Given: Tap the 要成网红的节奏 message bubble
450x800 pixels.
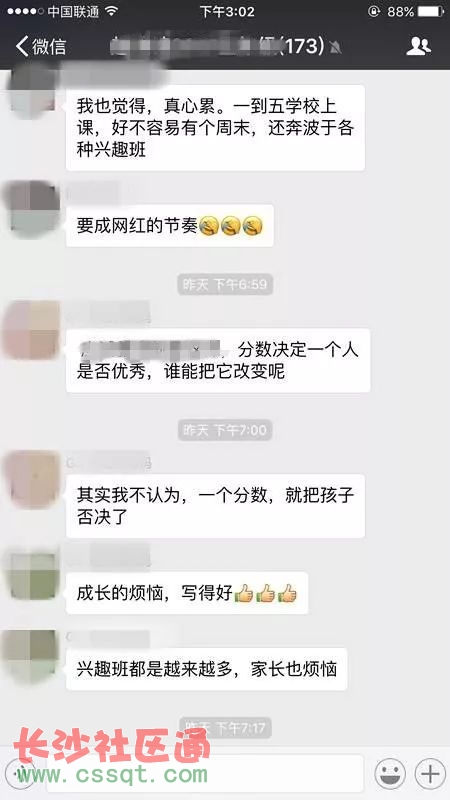Looking at the screenshot, I should tap(170, 226).
